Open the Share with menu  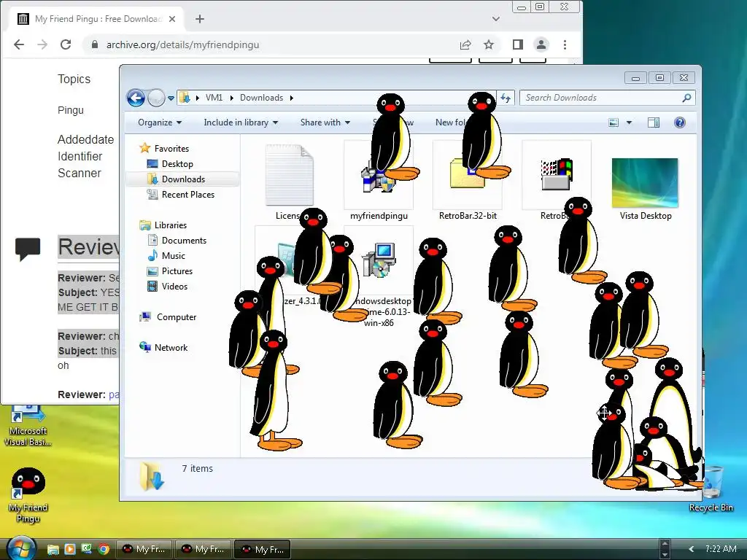[325, 122]
